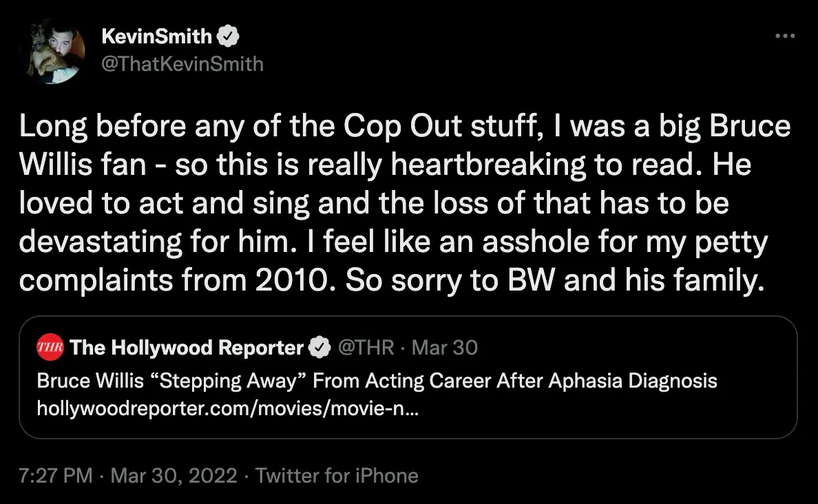Image resolution: width=818 pixels, height=504 pixels.
Task: Click The Hollywood Reporter verified badge
Action: [318, 348]
